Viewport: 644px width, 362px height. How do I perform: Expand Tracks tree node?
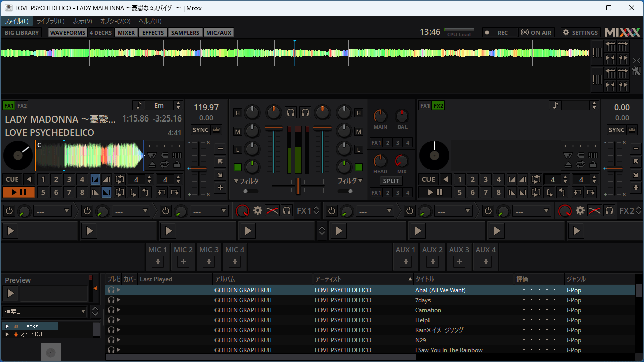coord(7,326)
